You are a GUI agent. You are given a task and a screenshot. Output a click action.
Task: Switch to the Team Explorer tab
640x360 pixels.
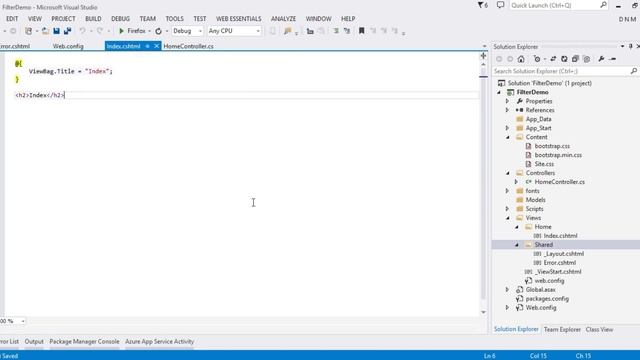562,329
